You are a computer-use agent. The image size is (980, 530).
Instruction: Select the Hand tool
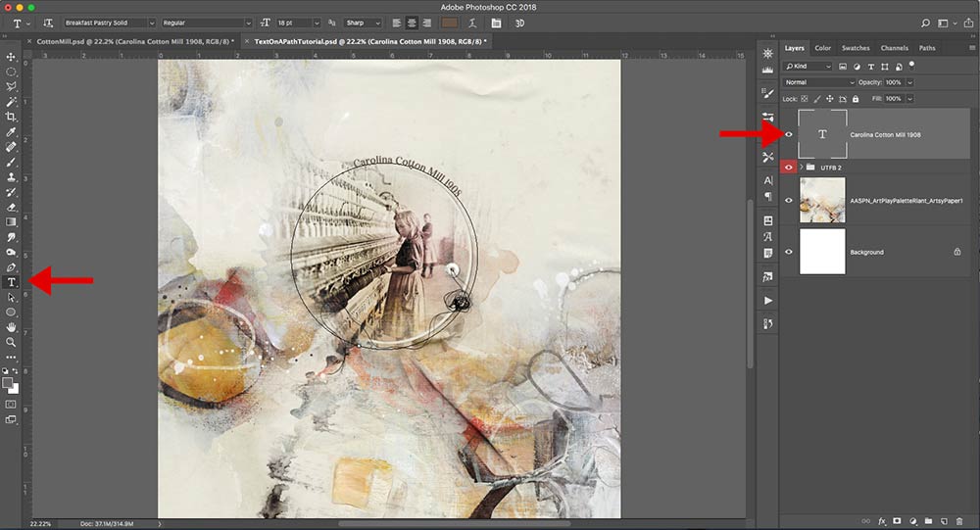pos(11,327)
